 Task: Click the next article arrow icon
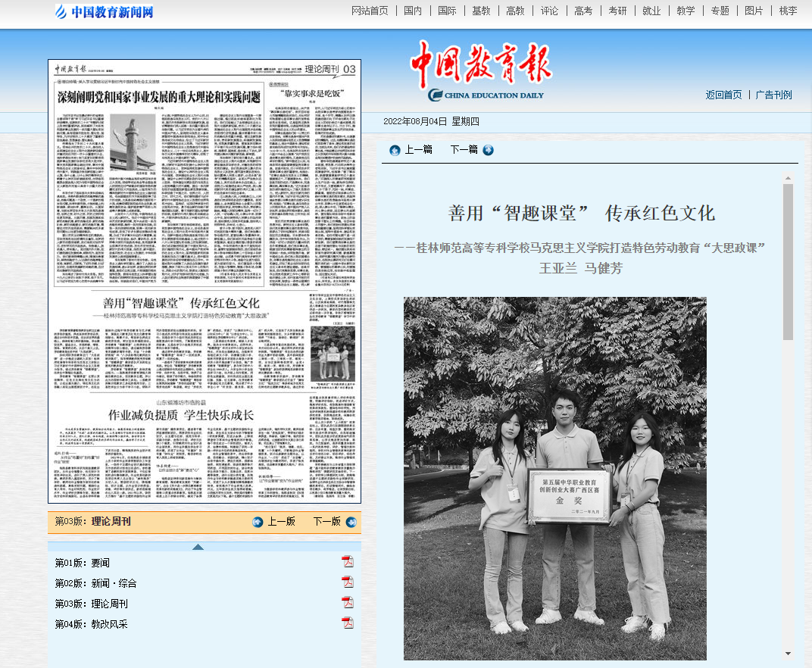pos(488,150)
